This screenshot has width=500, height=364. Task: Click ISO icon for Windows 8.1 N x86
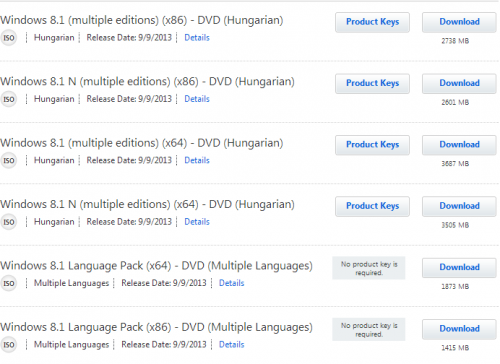pyautogui.click(x=8, y=99)
